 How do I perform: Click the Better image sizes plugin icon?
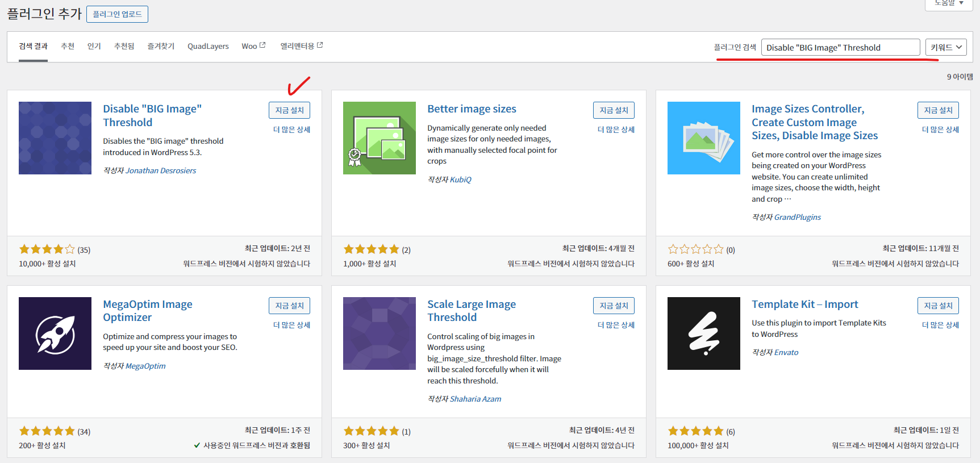[380, 138]
